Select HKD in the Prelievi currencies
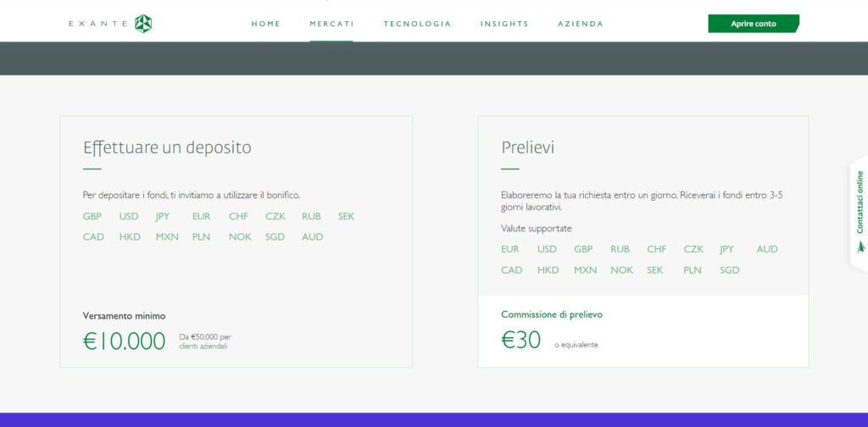The image size is (868, 427). coord(548,270)
